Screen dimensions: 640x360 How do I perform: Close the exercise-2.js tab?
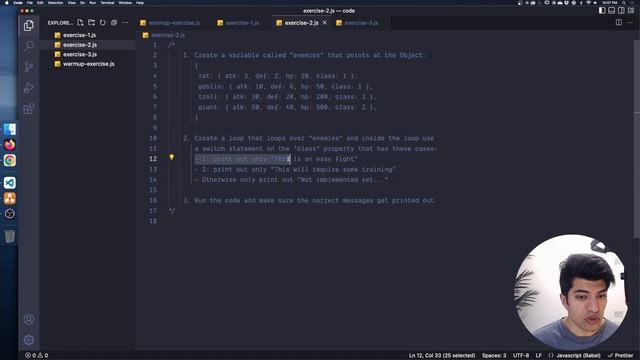point(324,23)
